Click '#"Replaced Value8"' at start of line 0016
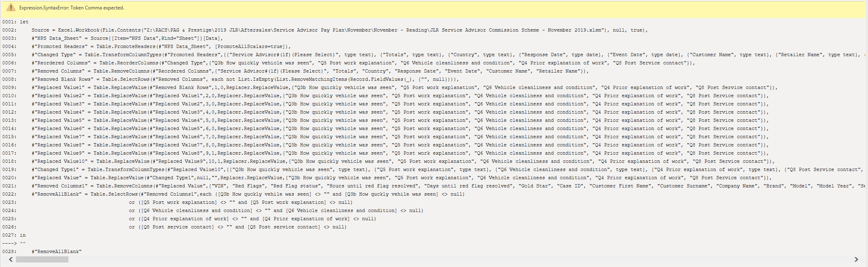 point(58,145)
